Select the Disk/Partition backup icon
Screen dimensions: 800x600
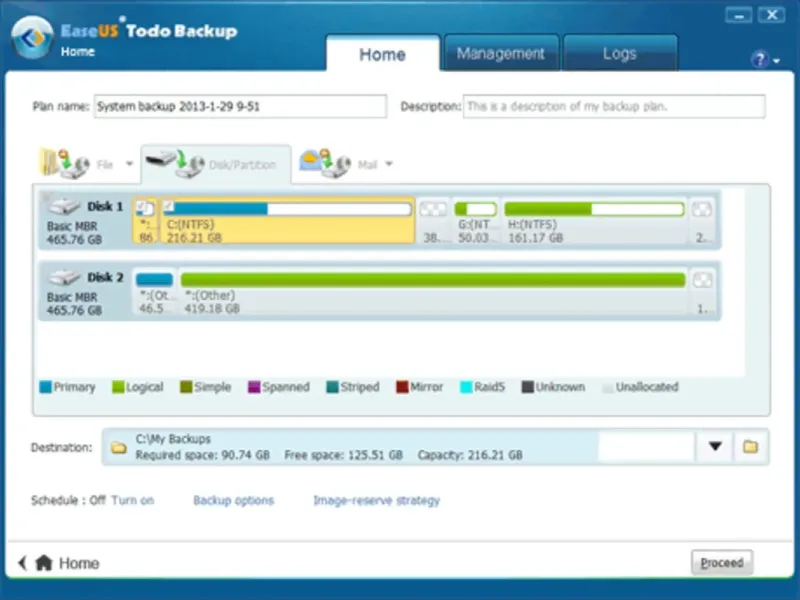click(x=176, y=164)
